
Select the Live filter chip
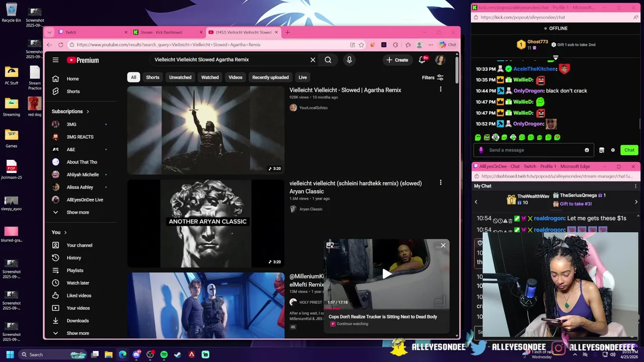click(x=302, y=77)
